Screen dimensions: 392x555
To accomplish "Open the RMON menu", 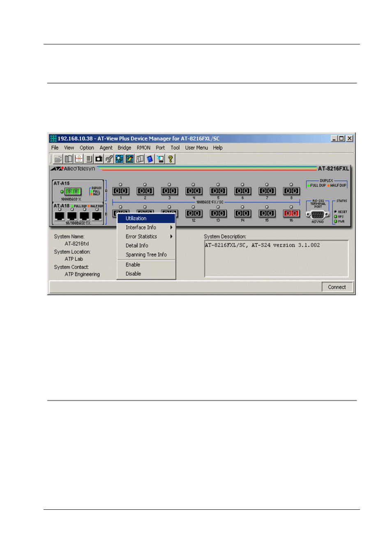I will coord(143,148).
